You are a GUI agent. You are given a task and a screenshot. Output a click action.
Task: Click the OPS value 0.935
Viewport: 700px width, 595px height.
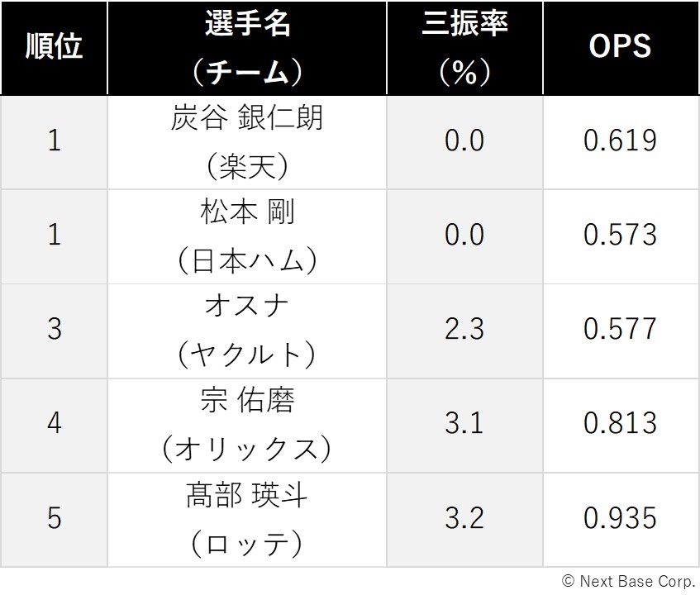point(621,520)
